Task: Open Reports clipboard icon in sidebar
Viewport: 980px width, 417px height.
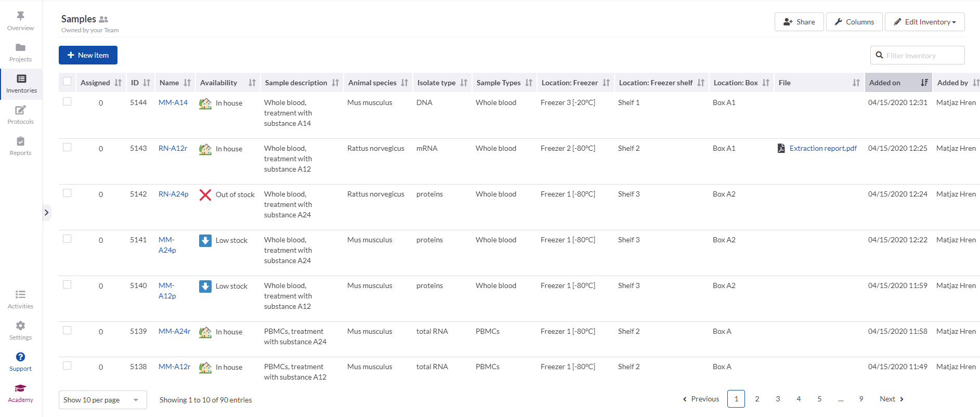Action: click(x=20, y=141)
